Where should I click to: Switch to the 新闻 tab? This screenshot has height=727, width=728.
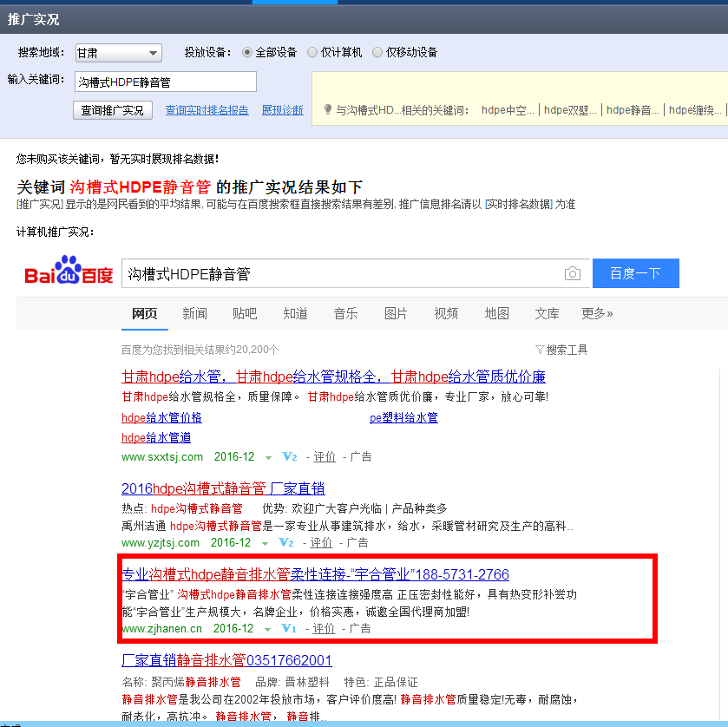click(x=194, y=314)
